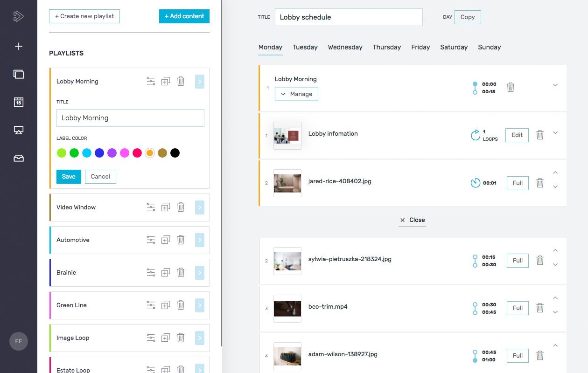The width and height of the screenshot is (588, 373).
Task: Move jared-rice-408402.jpg down with the chevron
Action: tap(555, 187)
